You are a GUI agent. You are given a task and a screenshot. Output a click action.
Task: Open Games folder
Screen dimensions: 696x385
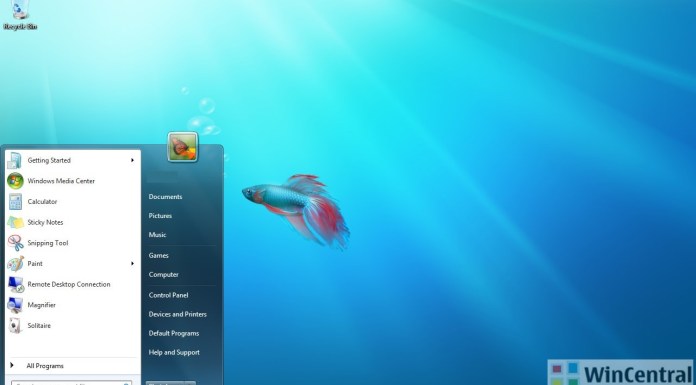point(158,255)
